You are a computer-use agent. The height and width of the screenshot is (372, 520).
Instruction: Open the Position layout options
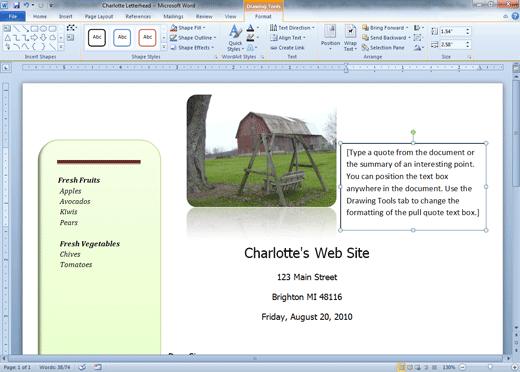tap(330, 37)
